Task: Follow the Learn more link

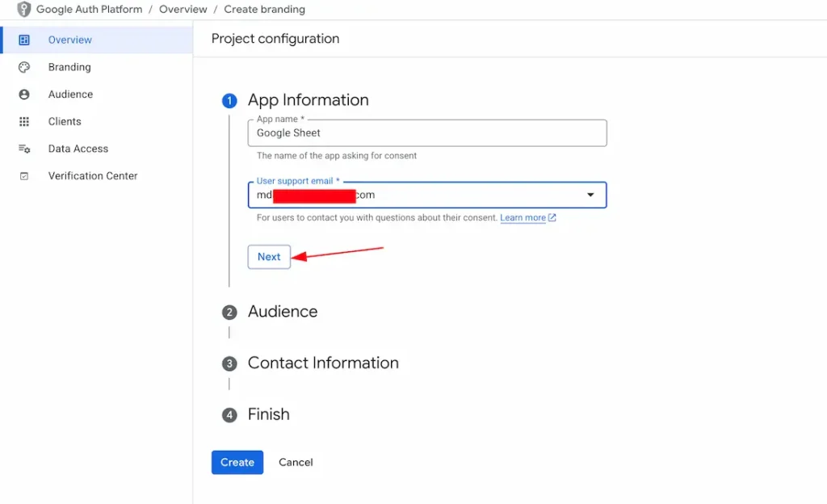Action: [x=523, y=218]
